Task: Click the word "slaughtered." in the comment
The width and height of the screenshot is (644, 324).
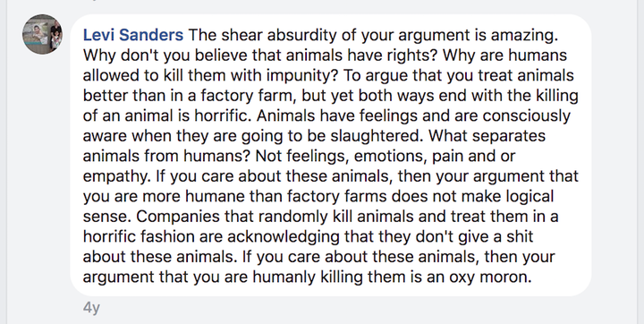Action: point(377,136)
